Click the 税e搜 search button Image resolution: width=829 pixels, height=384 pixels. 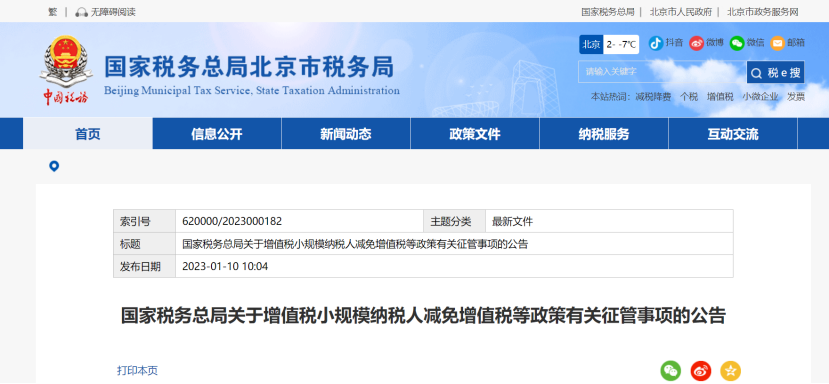[776, 72]
